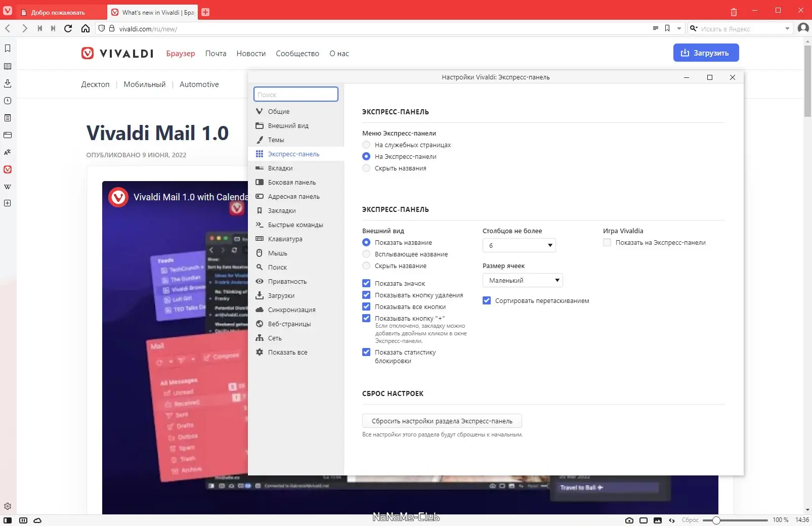Reload the current page
This screenshot has width=812, height=526.
68,28
